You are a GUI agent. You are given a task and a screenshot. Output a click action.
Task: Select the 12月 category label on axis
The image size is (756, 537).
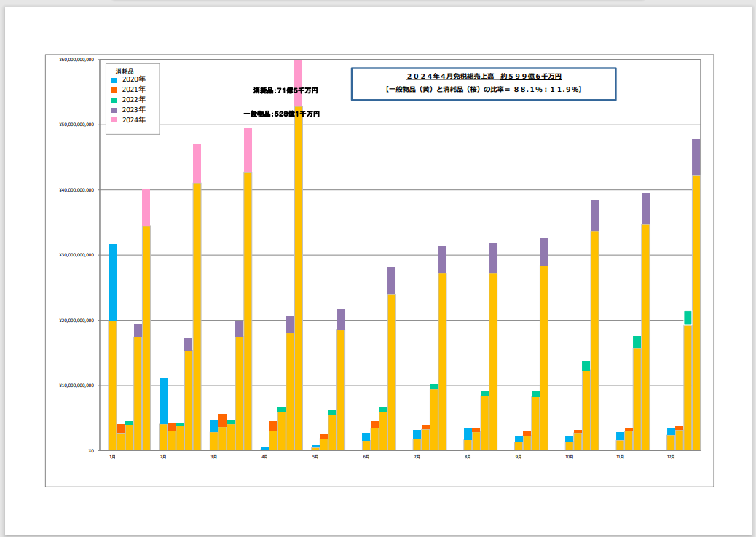click(x=670, y=457)
